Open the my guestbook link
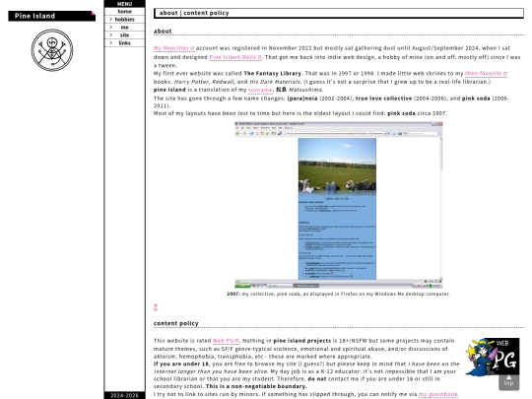Image resolution: width=532 pixels, height=399 pixels. pyautogui.click(x=438, y=394)
